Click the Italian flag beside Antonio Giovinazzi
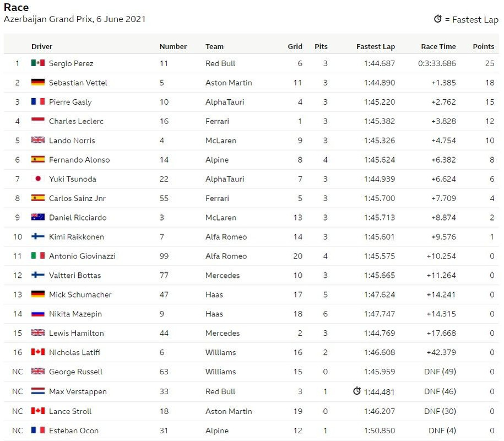 click(38, 256)
